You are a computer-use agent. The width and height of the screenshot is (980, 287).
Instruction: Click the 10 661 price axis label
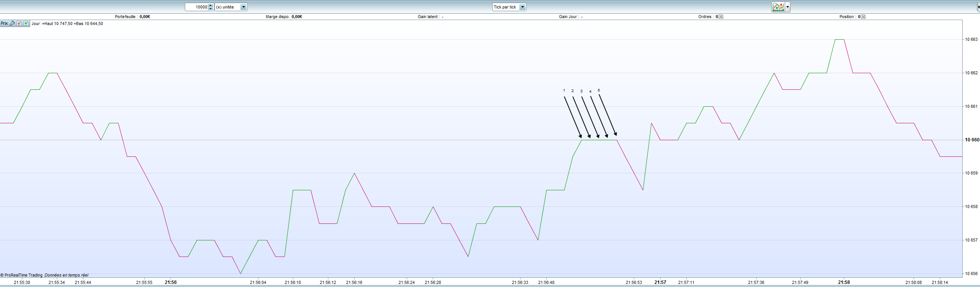point(972,106)
